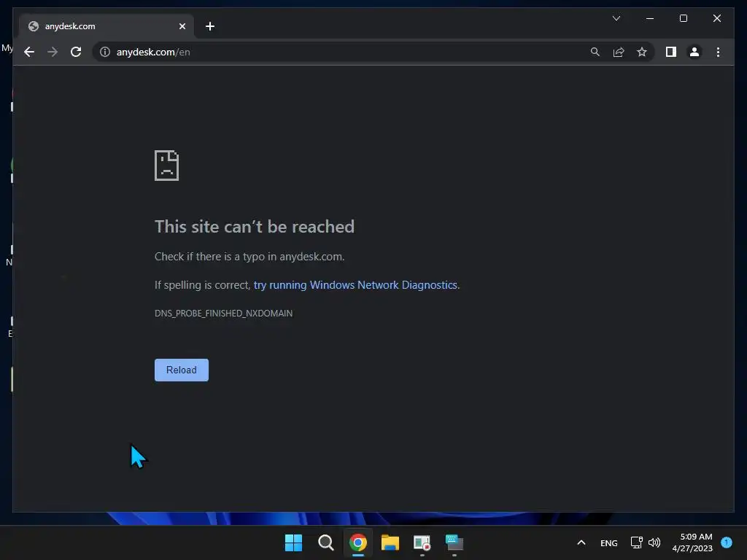Open clock showing 5:09 AM
The width and height of the screenshot is (747, 560).
tap(692, 542)
